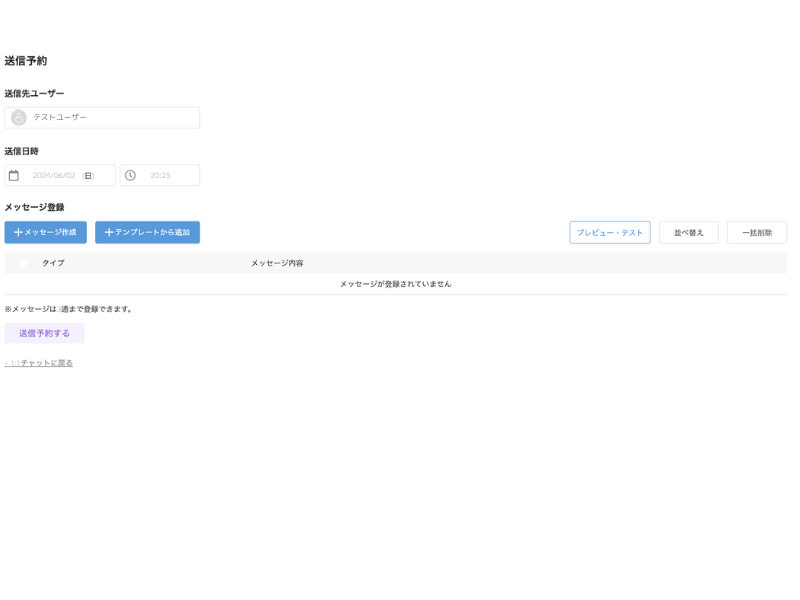Click the 一括削除 button
Viewport: 800px width, 600px height.
tap(757, 232)
